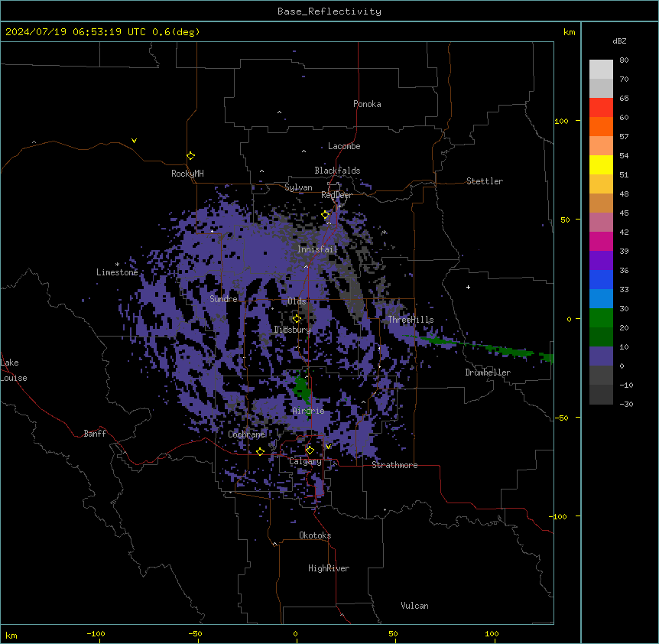Click the ThreeHills label
The width and height of the screenshot is (659, 644).
point(411,320)
